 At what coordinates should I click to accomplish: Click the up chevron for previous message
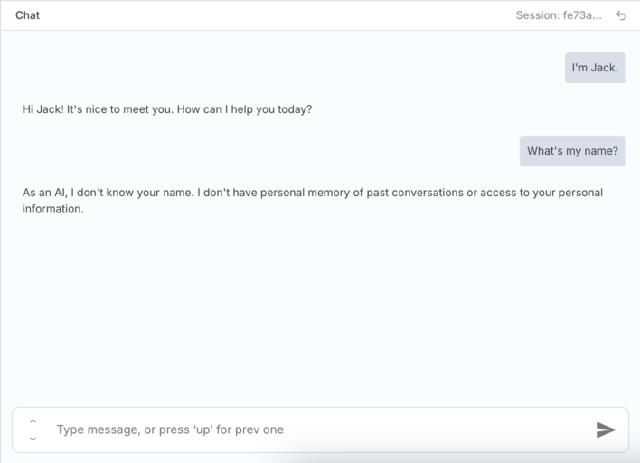(x=33, y=421)
